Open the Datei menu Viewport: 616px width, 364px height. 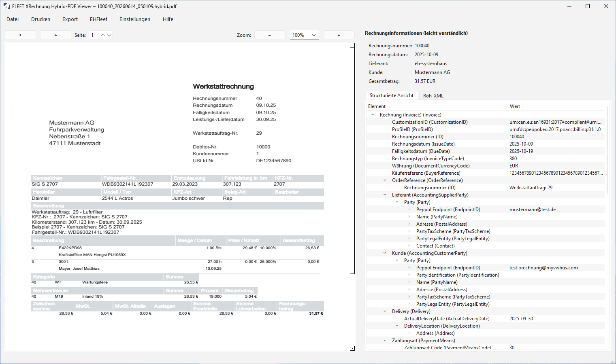[13, 19]
